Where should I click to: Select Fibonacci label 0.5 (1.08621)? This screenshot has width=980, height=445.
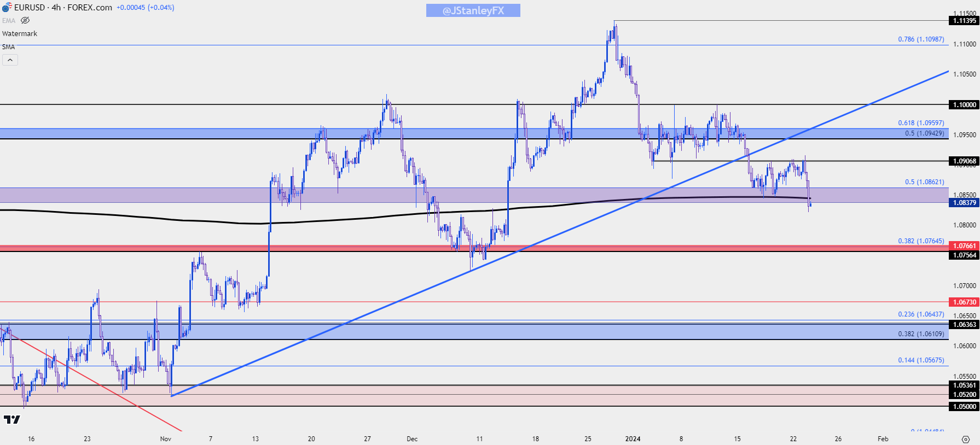(x=924, y=182)
